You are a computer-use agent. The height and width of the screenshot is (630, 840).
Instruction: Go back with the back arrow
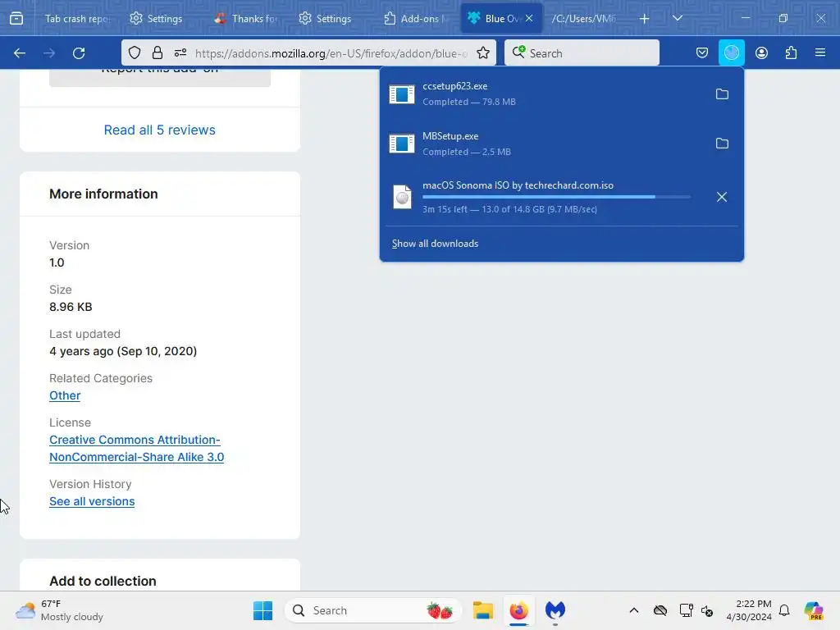[20, 53]
